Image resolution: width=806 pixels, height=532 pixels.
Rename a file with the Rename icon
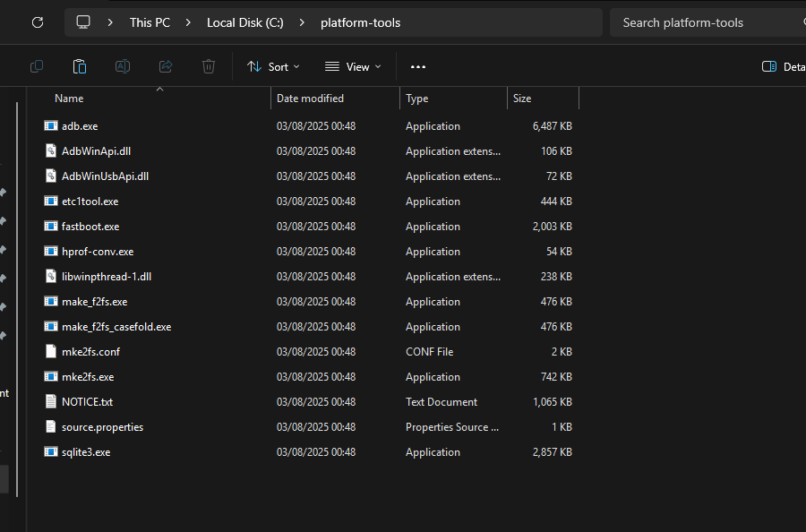click(122, 66)
